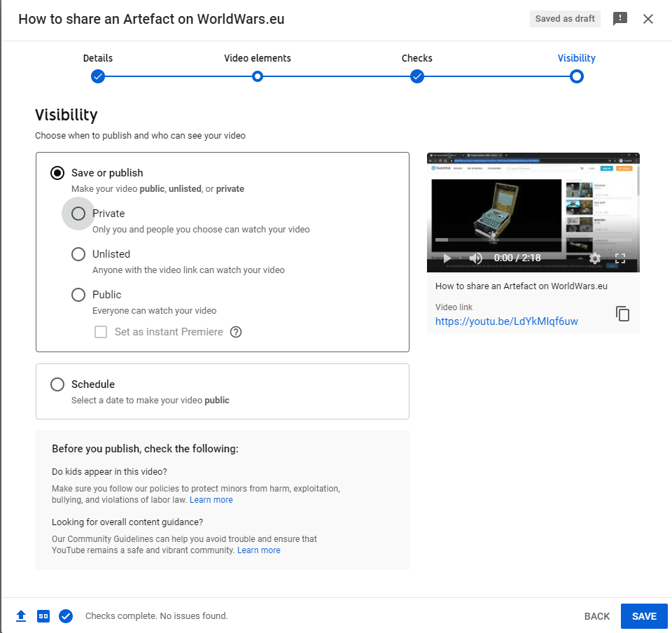Viewport: 672px width, 633px height.
Task: Copy the video link with copy icon
Action: coord(622,314)
